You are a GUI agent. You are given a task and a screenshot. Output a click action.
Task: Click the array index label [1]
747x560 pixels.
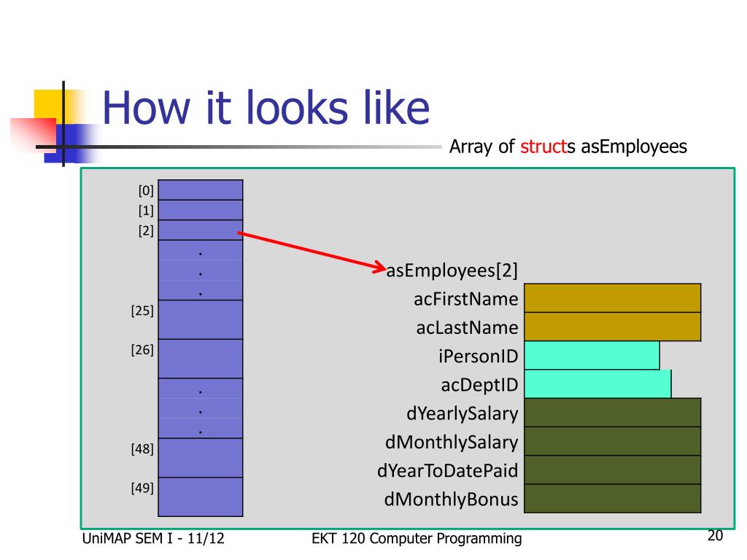[x=146, y=211]
